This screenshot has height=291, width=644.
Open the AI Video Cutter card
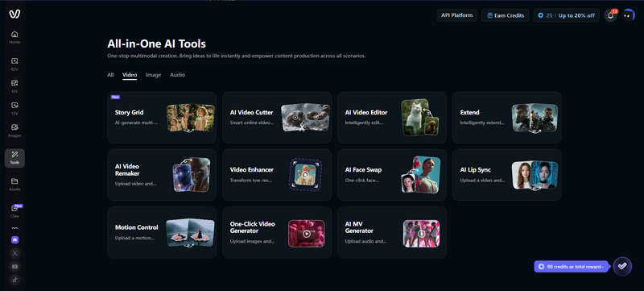pos(277,118)
